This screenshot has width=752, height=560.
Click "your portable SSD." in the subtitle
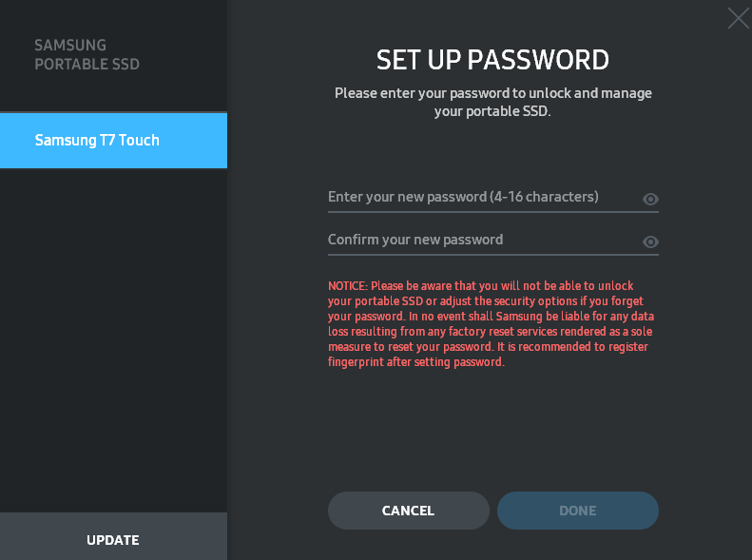(492, 111)
